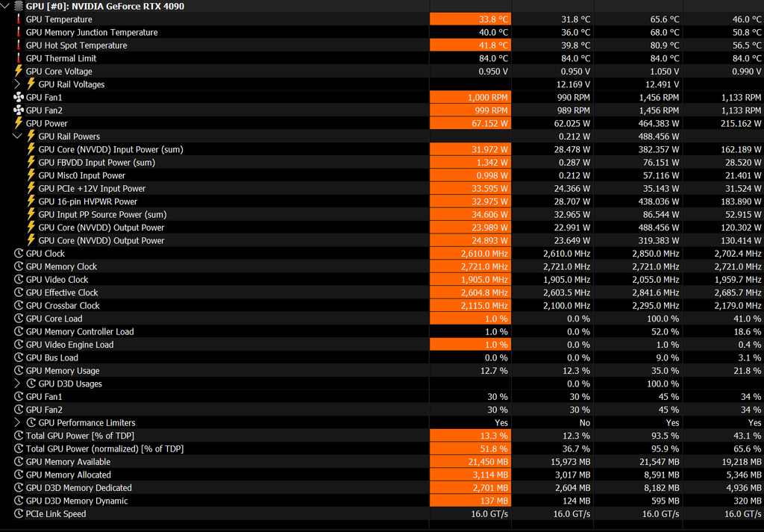Select the GPU Bus Load label
The height and width of the screenshot is (532, 764).
[x=51, y=357]
